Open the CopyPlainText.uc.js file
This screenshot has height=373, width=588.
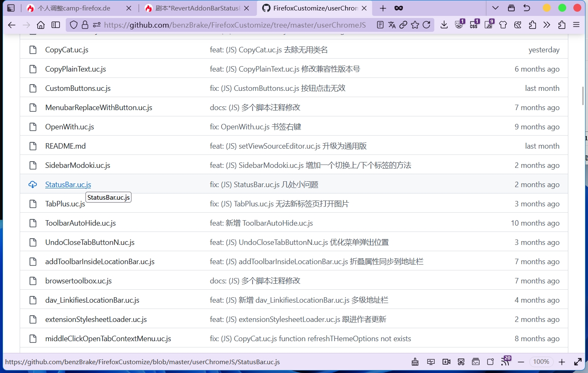tap(75, 69)
